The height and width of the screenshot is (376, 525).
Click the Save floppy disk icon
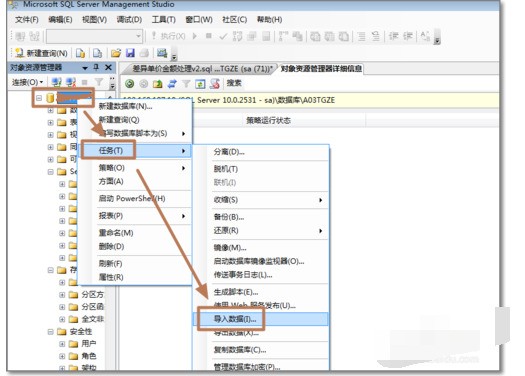tap(130, 53)
